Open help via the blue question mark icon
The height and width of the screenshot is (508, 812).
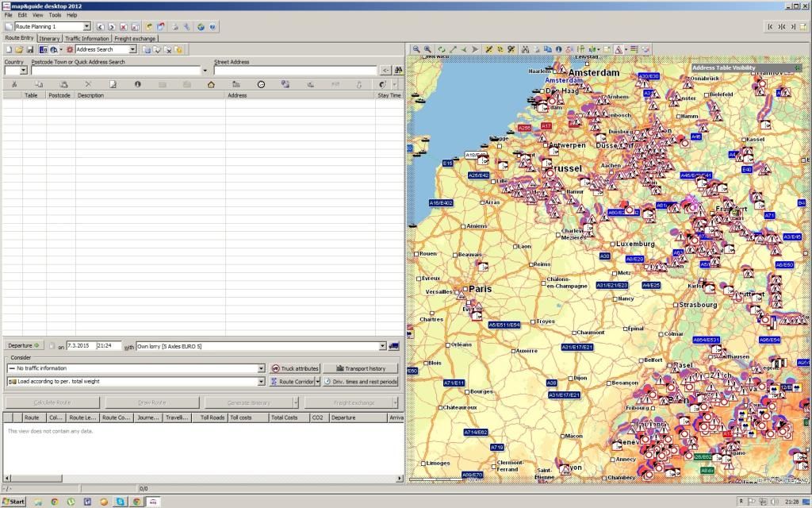[x=213, y=27]
